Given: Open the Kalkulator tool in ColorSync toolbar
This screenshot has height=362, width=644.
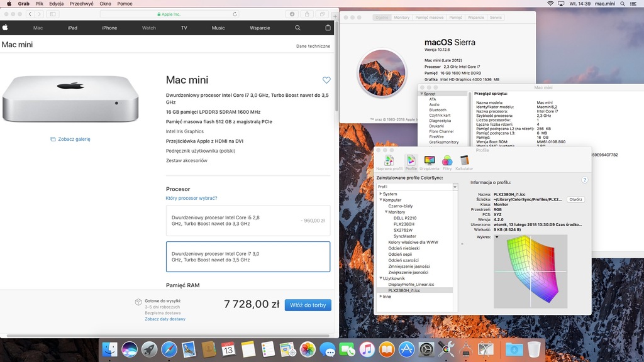Looking at the screenshot, I should [x=464, y=163].
